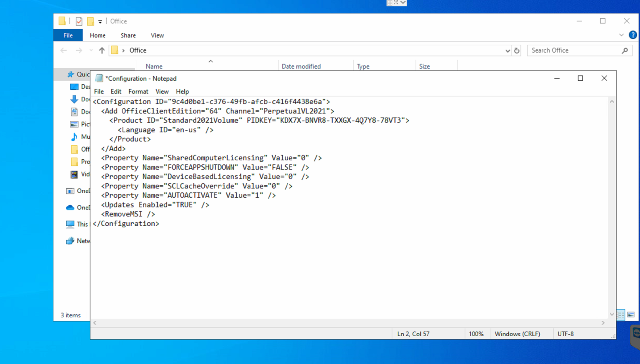This screenshot has width=640, height=364.
Task: Expand the Explorer ribbon chevron
Action: (x=621, y=35)
